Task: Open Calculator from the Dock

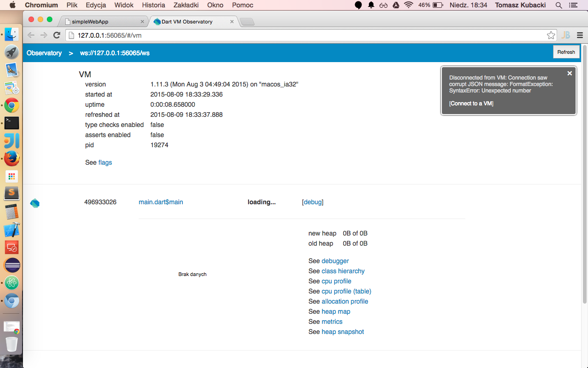Action: 11,212
